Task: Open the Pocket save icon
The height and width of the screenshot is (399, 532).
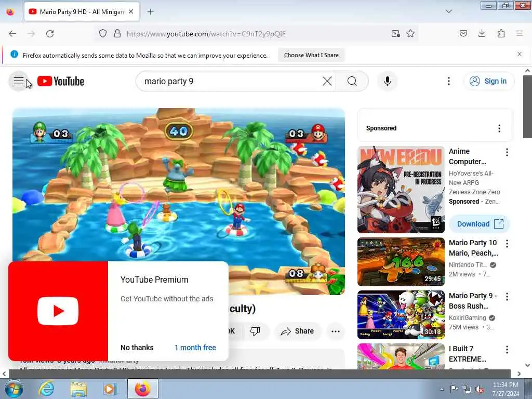Action: tap(463, 33)
